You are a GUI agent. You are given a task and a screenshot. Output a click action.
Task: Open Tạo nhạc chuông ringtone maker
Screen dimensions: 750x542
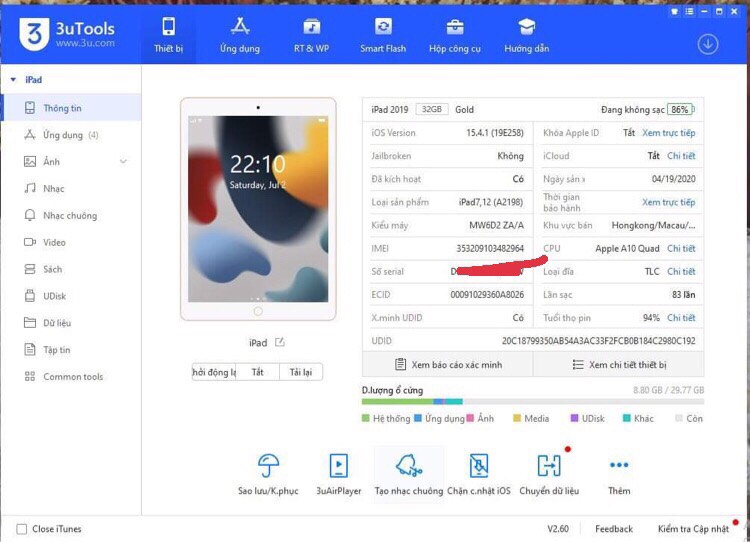pos(408,466)
